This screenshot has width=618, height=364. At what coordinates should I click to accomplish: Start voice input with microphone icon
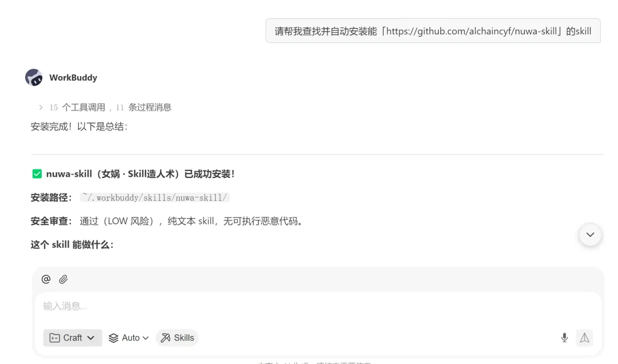564,338
